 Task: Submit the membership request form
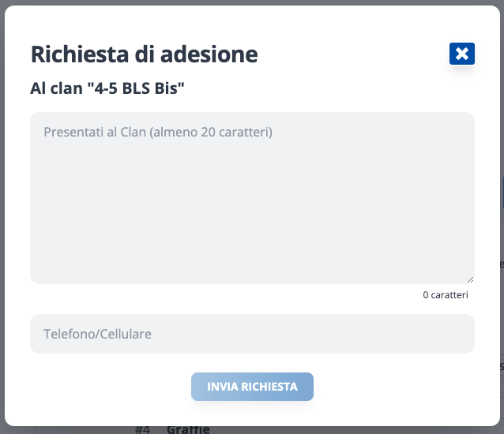pos(252,387)
